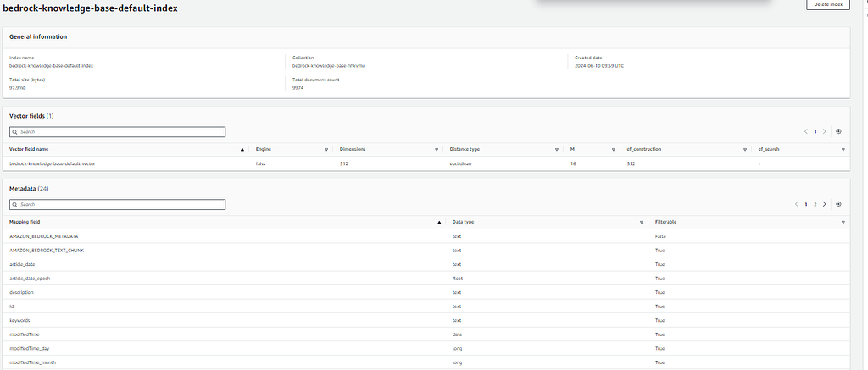The height and width of the screenshot is (370, 868).
Task: Go to previous page in Metadata pagination
Action: tap(797, 204)
